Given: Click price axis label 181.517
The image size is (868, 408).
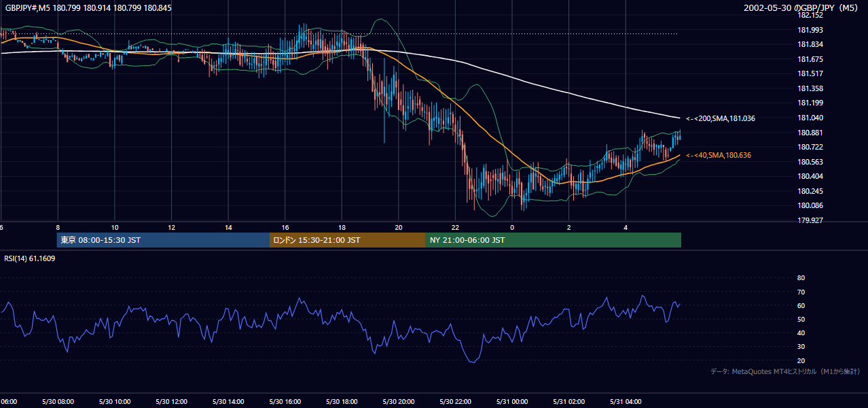Looking at the screenshot, I should [810, 73].
